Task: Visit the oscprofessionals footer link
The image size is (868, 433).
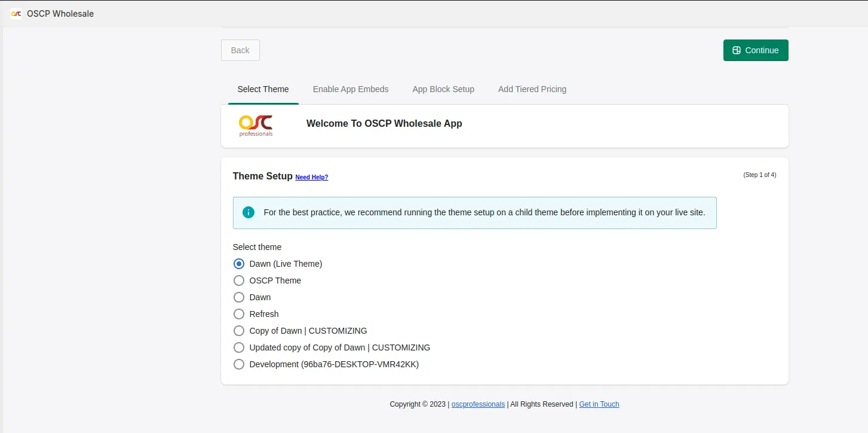Action: [x=478, y=404]
